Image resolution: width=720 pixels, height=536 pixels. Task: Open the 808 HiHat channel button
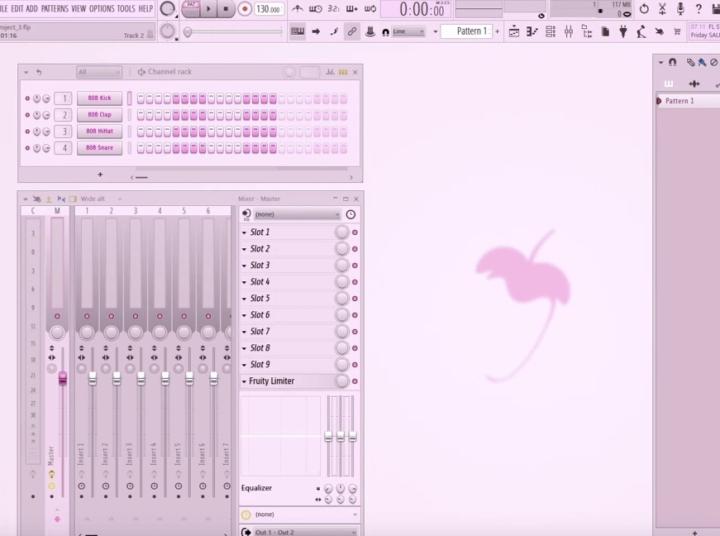100,131
